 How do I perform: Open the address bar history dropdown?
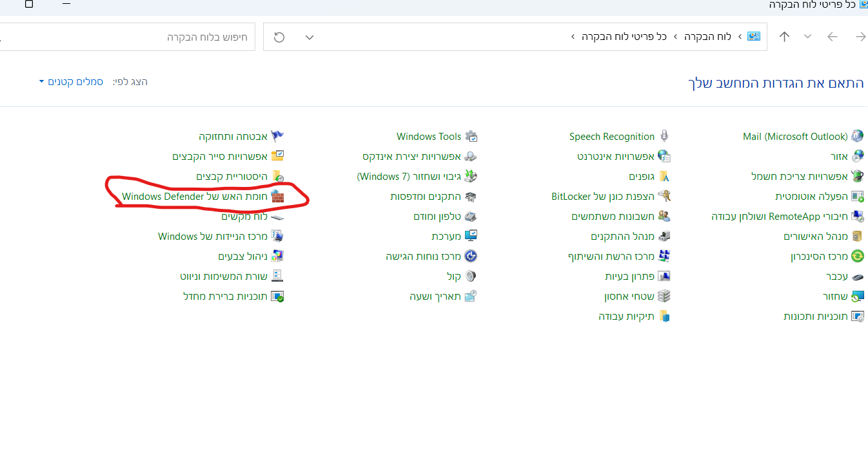coord(310,37)
